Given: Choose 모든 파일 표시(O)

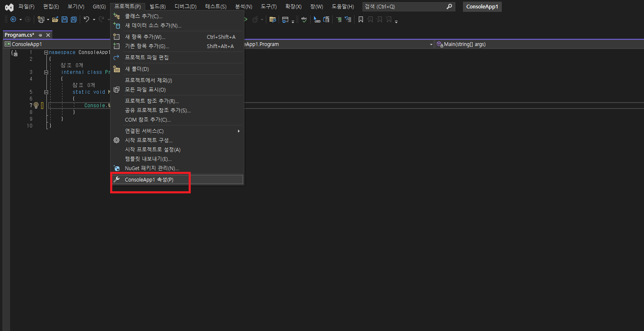Looking at the screenshot, I should coord(177,90).
